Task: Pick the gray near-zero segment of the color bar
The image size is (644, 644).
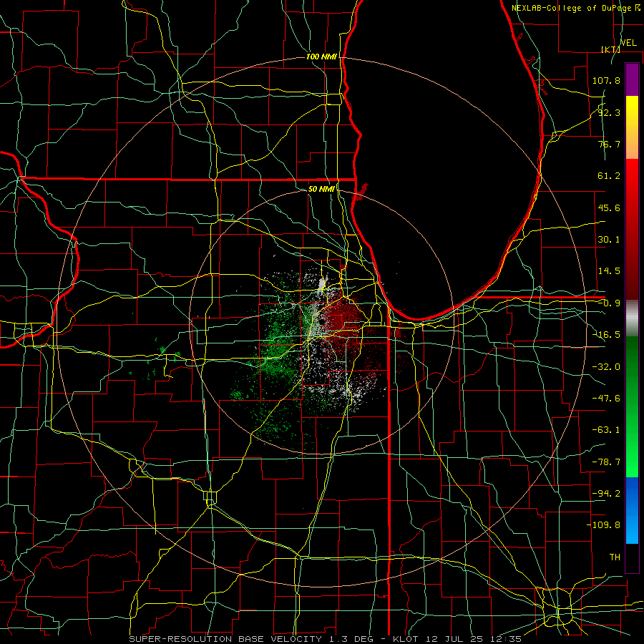Action: tap(632, 318)
